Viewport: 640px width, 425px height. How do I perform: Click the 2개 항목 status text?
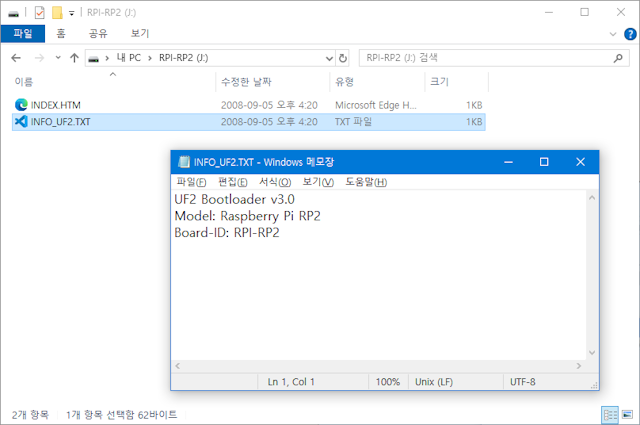(30, 415)
